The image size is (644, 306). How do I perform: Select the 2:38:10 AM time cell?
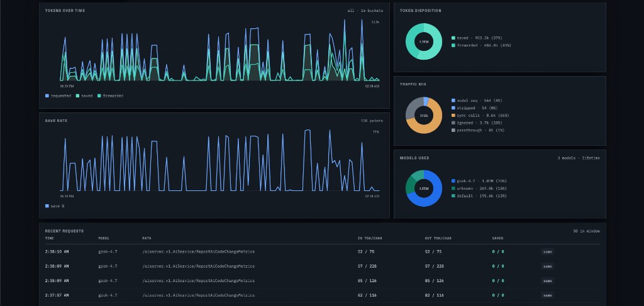(x=57, y=251)
